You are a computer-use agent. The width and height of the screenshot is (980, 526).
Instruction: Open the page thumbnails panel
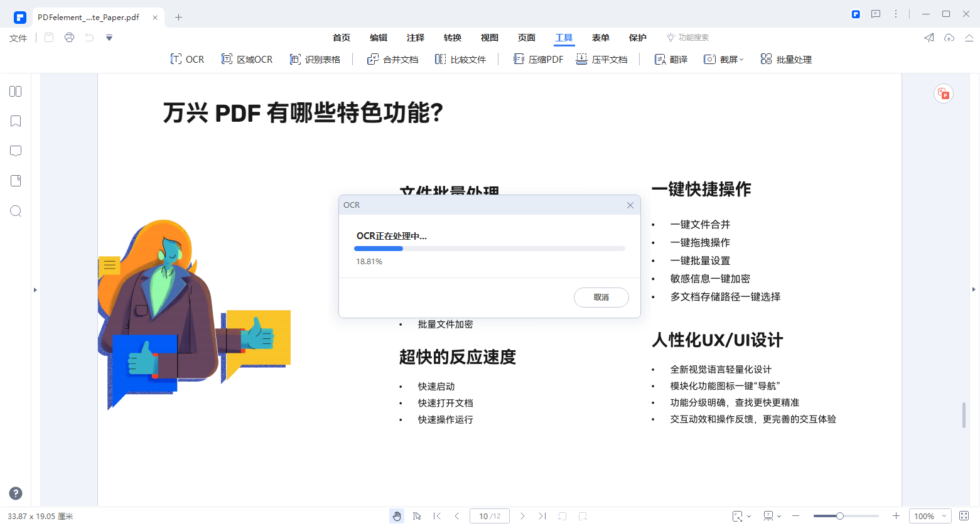[x=15, y=91]
